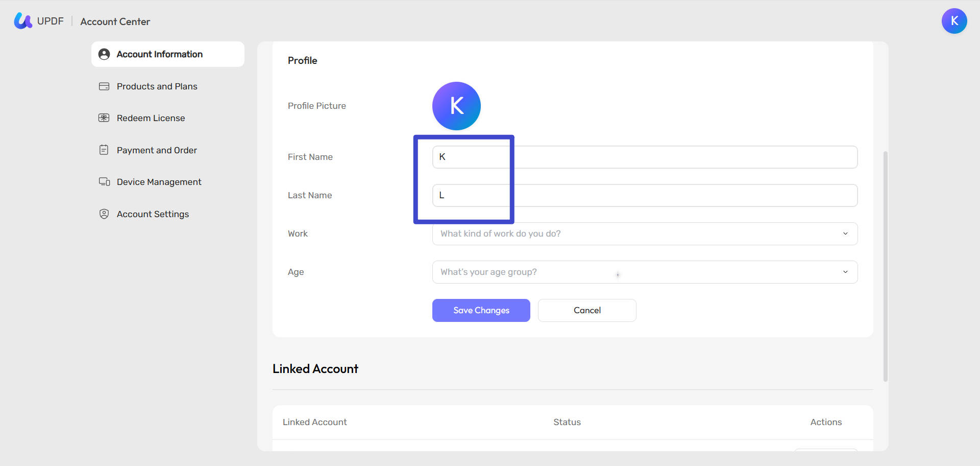Click the page vertical scrollbar
This screenshot has width=980, height=466.
tap(886, 266)
